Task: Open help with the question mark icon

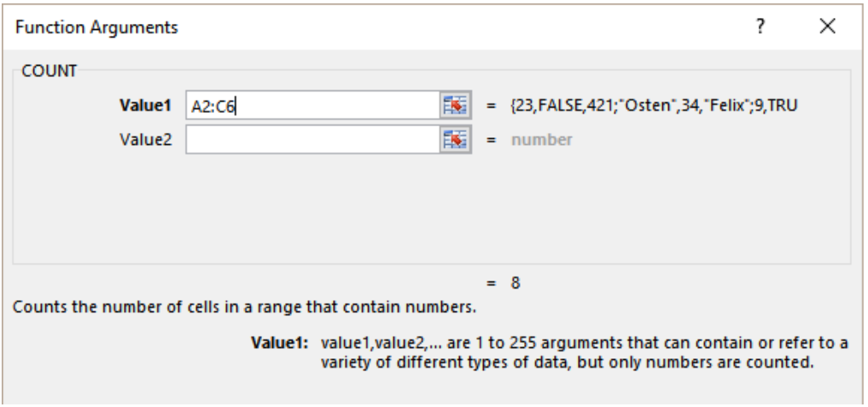Action: tap(760, 26)
